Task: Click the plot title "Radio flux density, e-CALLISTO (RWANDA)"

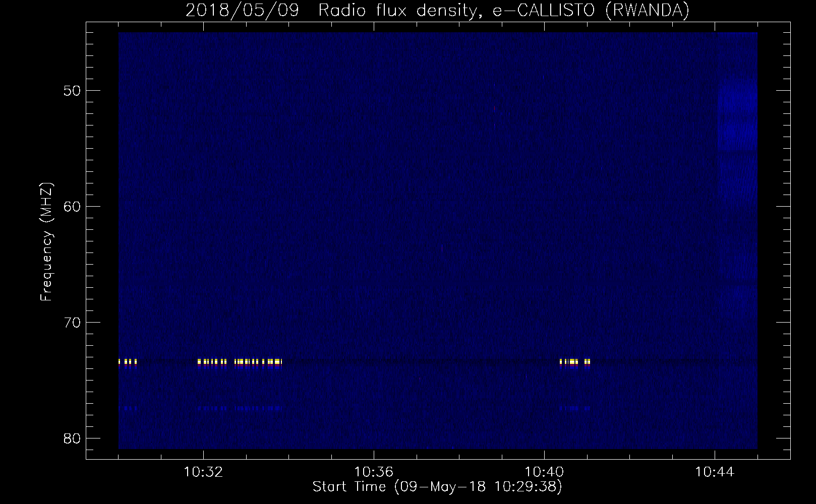Action: [503, 10]
